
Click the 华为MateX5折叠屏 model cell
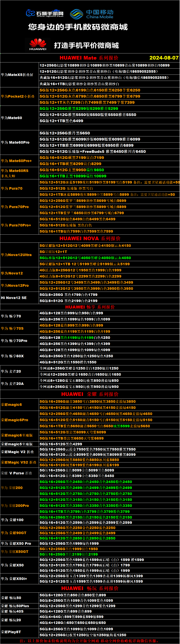coord(20,75)
